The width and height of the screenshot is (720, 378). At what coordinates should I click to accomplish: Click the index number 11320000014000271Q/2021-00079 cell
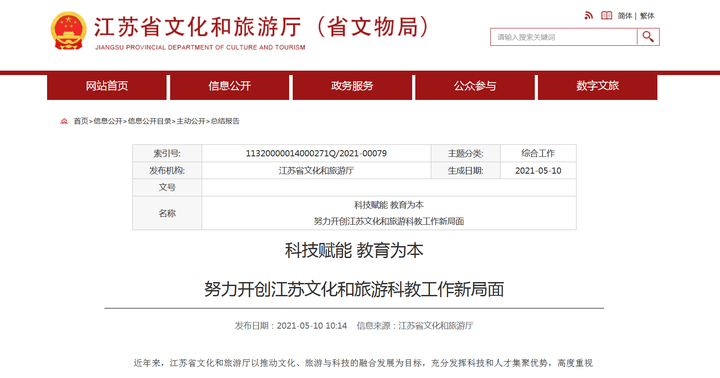pos(316,153)
